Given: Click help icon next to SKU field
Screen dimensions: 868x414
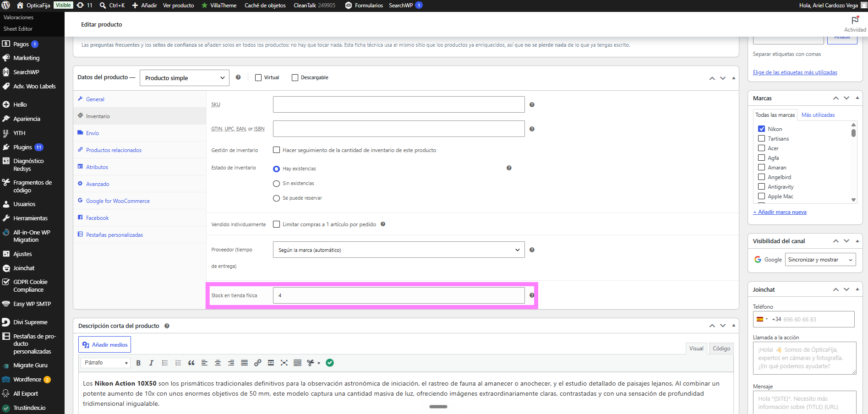Looking at the screenshot, I should pyautogui.click(x=532, y=105).
